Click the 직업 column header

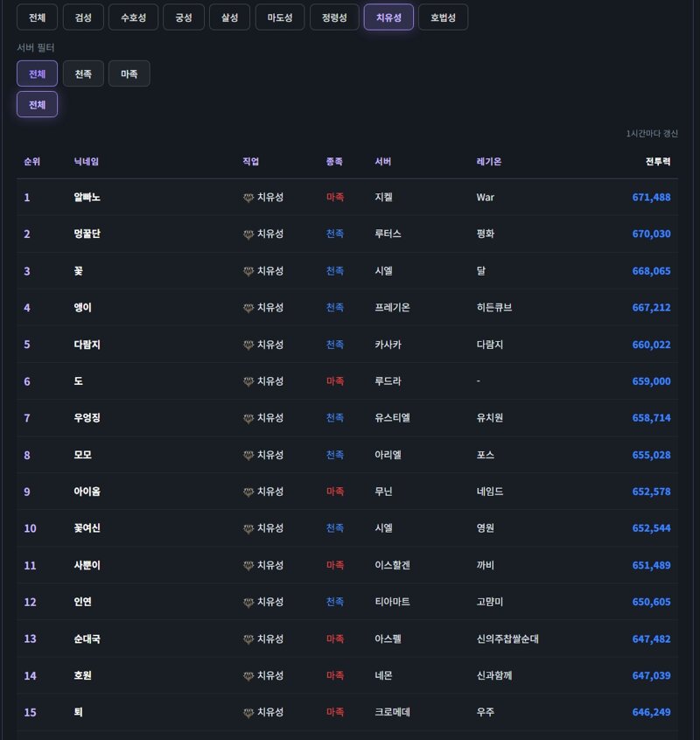point(250,162)
